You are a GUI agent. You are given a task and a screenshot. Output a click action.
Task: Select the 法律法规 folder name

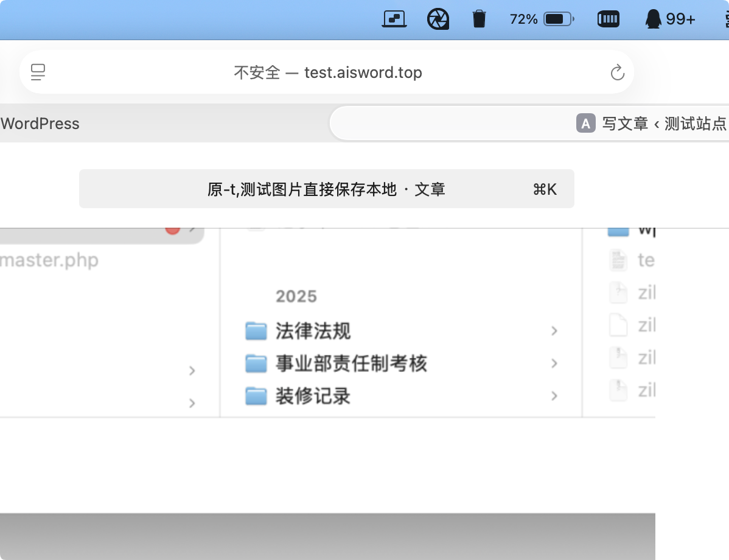pos(313,331)
